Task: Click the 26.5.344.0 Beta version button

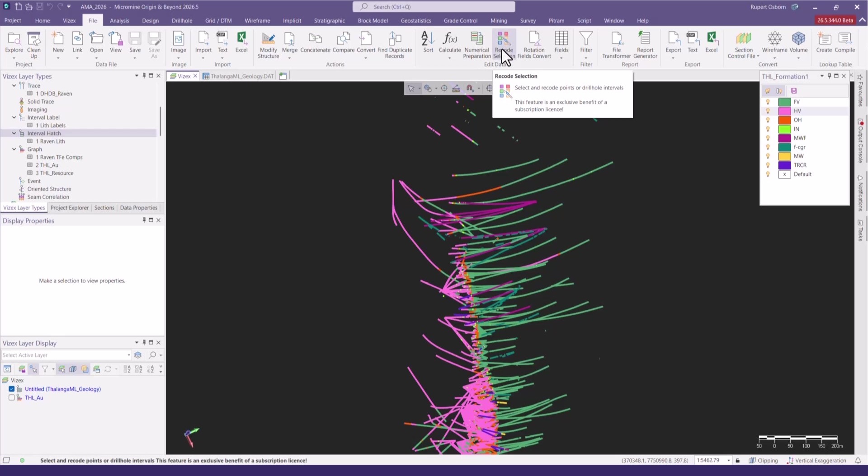Action: click(835, 20)
